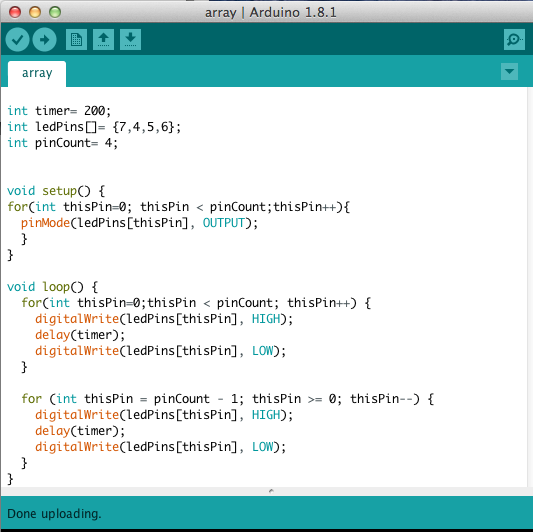Place cursor on 'int timer= 200;' line
Image resolution: width=533 pixels, height=532 pixels.
[59, 111]
